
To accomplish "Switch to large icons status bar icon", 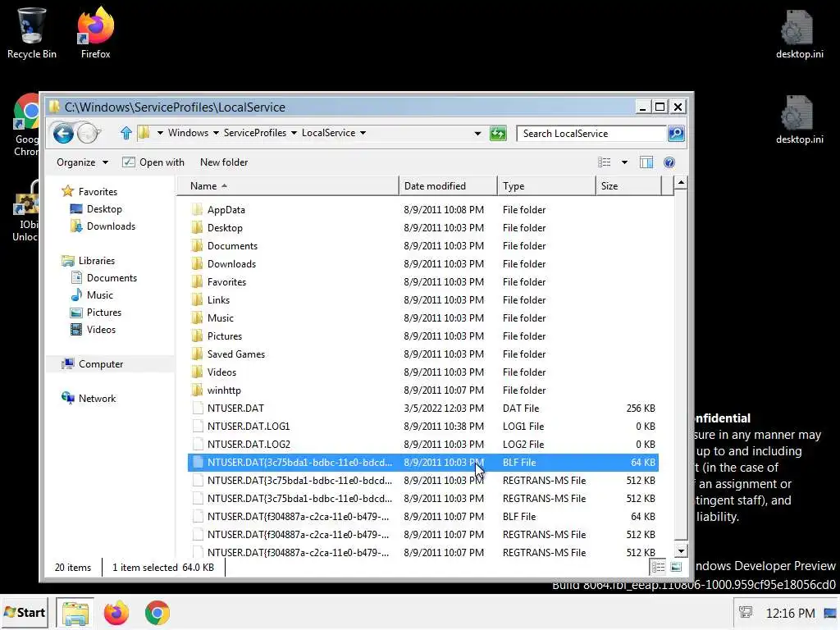I will coord(676,567).
